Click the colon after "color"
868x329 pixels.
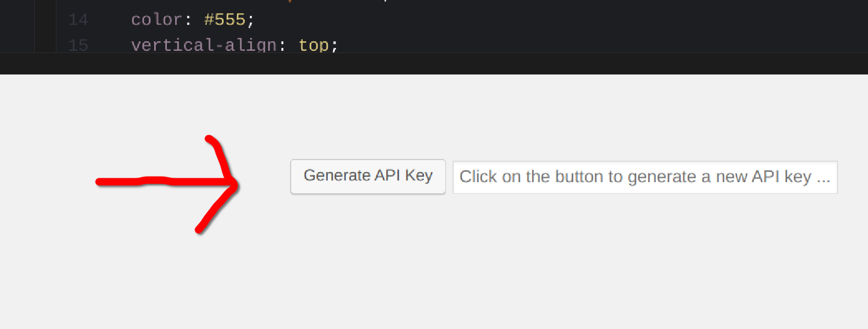(x=188, y=20)
